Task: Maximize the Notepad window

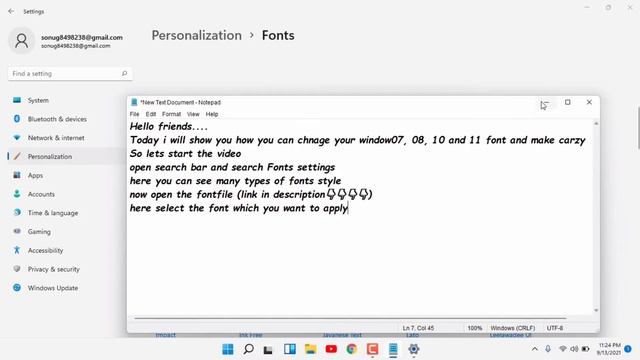Action: (567, 102)
